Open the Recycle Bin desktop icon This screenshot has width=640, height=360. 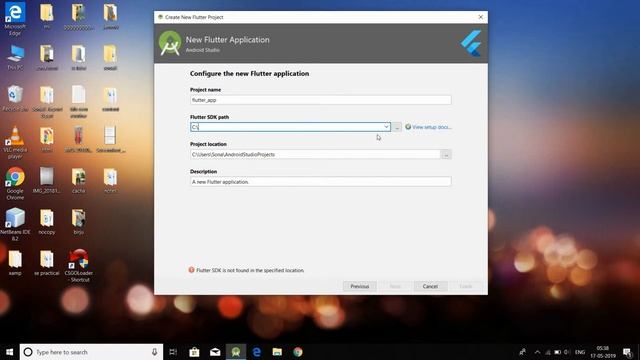(15, 98)
